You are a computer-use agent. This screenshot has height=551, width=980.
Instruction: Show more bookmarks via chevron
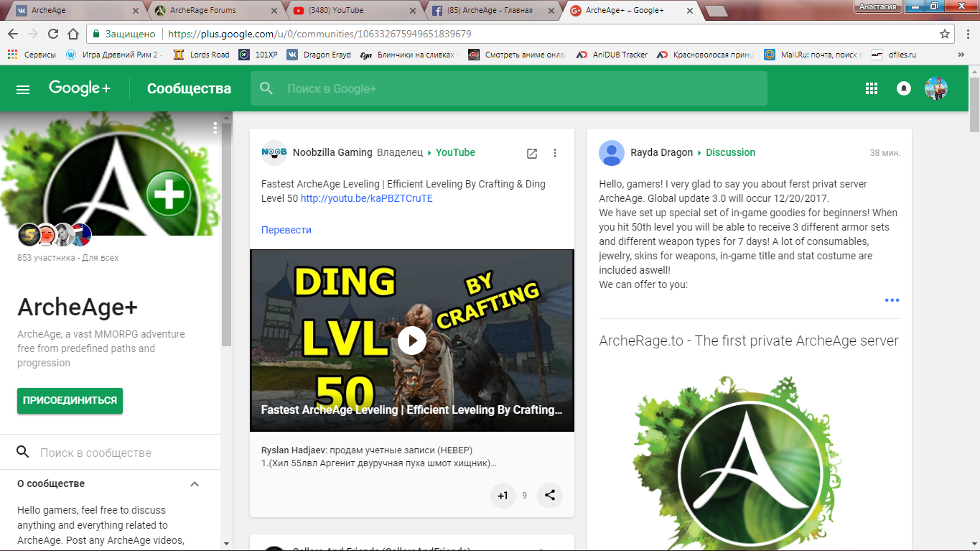click(961, 55)
